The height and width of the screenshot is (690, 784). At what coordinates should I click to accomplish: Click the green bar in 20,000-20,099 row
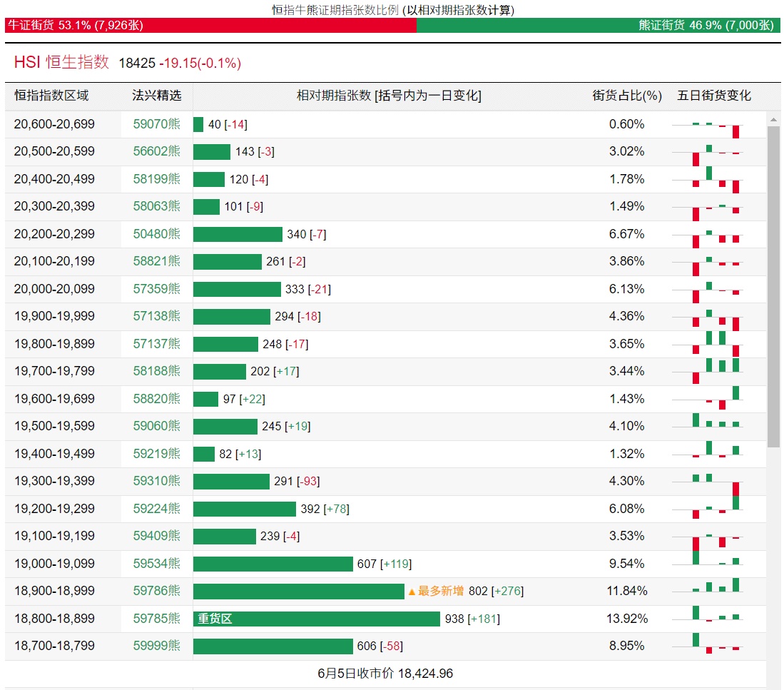[237, 289]
